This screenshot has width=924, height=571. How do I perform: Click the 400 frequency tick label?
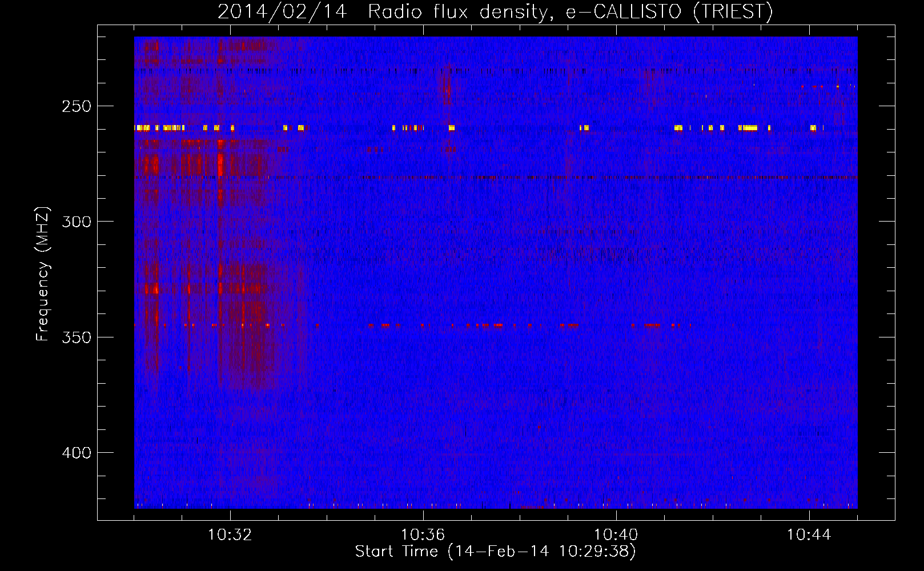tap(77, 453)
